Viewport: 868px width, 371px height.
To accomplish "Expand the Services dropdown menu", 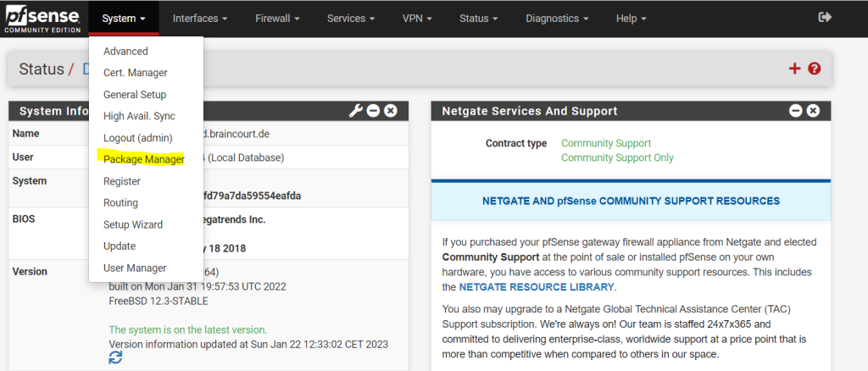I will [351, 19].
